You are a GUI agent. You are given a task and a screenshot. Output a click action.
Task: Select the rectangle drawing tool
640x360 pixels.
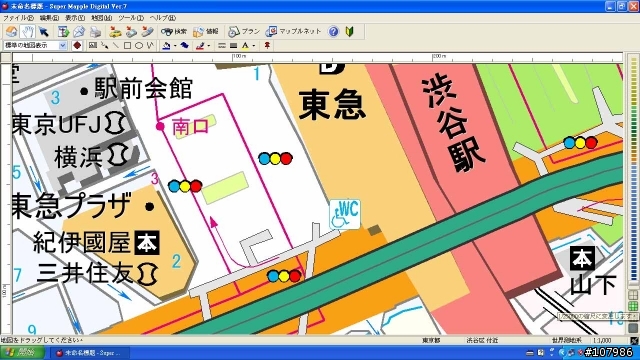(127, 45)
